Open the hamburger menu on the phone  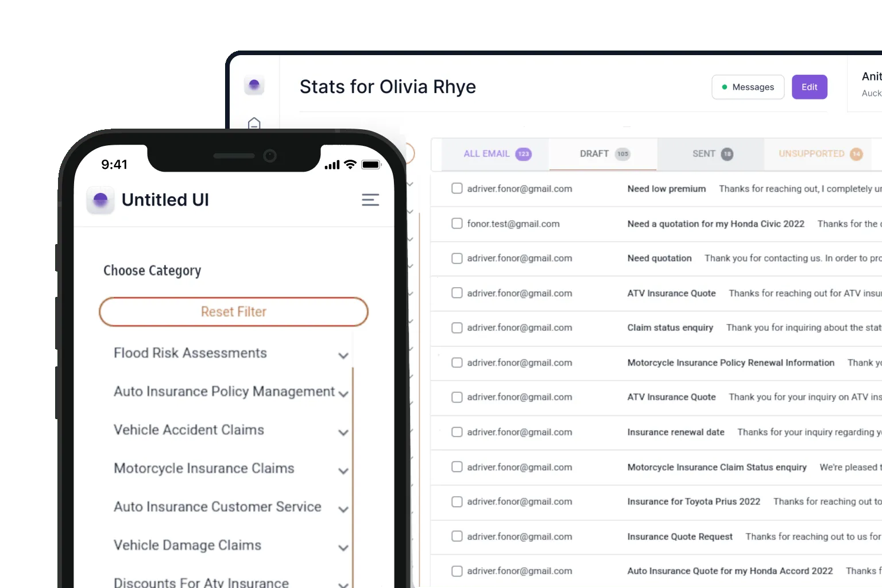click(370, 199)
